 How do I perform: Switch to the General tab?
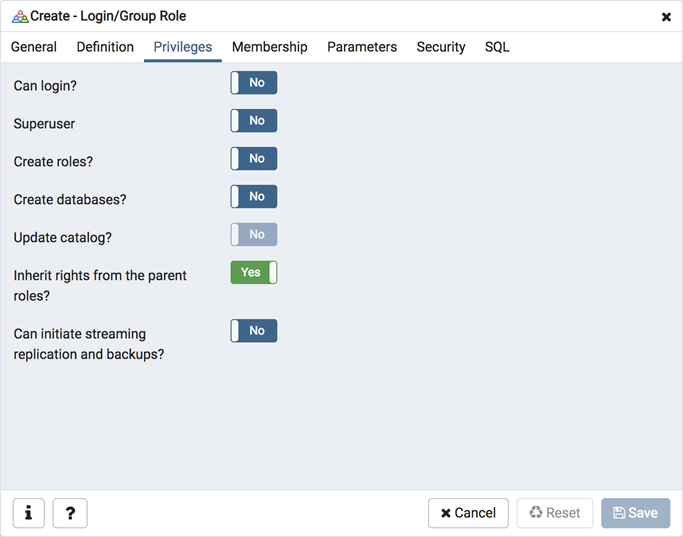pos(34,47)
